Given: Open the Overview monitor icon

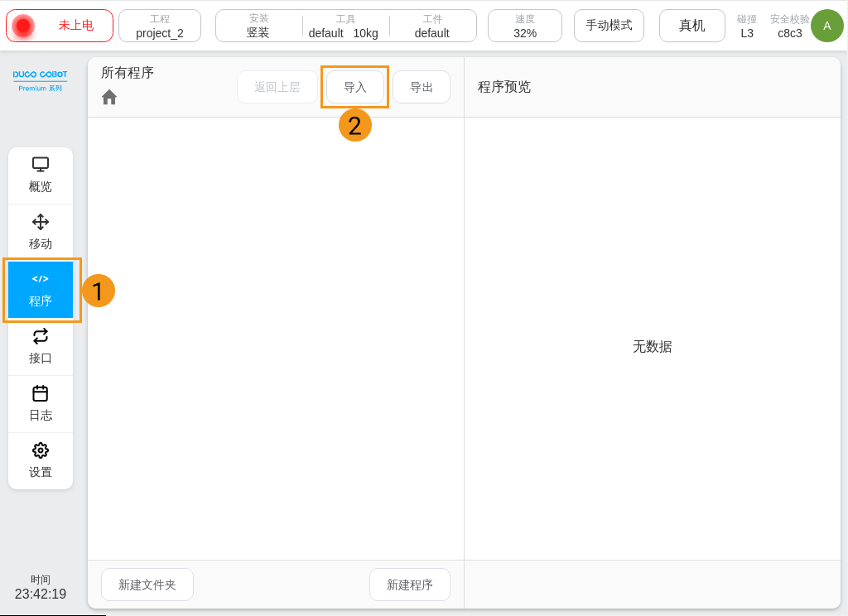Looking at the screenshot, I should coord(41,164).
